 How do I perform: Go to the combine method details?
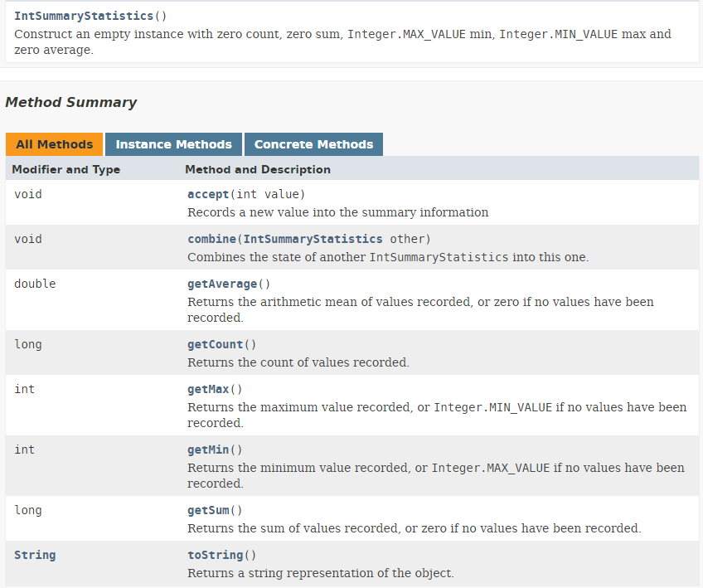coord(211,239)
